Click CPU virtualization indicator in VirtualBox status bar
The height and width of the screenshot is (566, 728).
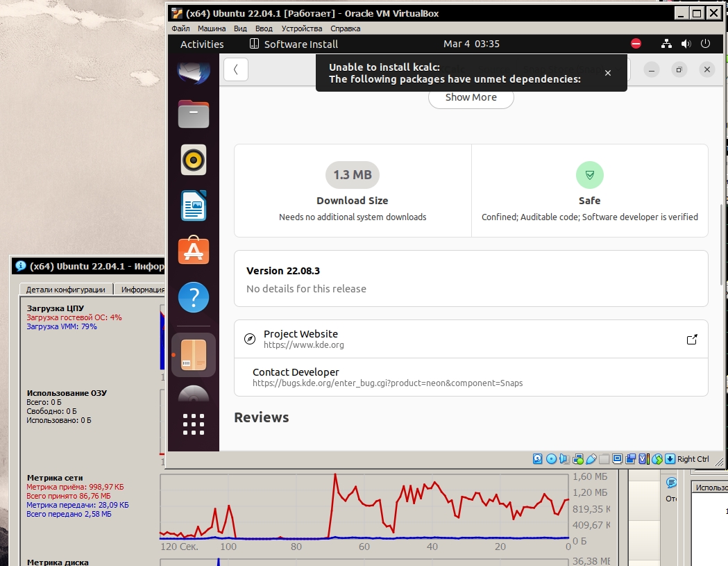point(643,459)
